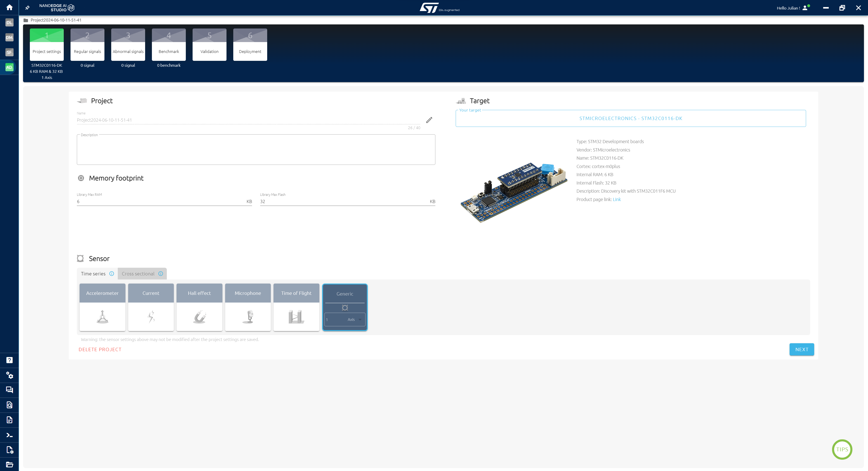This screenshot has width=868, height=471.
Task: Click the ST life.augmented logo
Action: (x=439, y=8)
